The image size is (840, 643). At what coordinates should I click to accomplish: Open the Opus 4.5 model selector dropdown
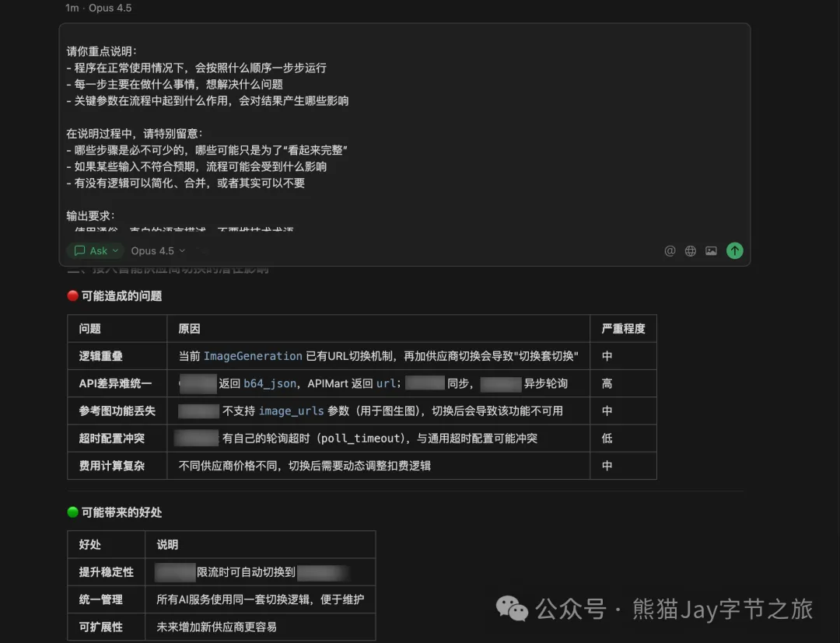point(157,250)
